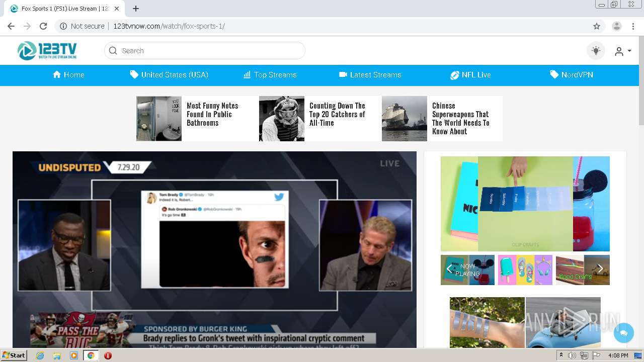This screenshot has width=644, height=362.
Task: Open media player taskbar icon
Action: coord(74,355)
